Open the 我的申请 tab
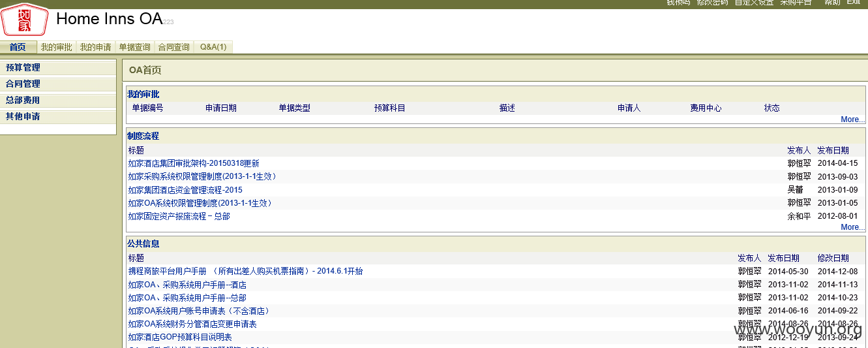This screenshot has width=868, height=348. (96, 47)
